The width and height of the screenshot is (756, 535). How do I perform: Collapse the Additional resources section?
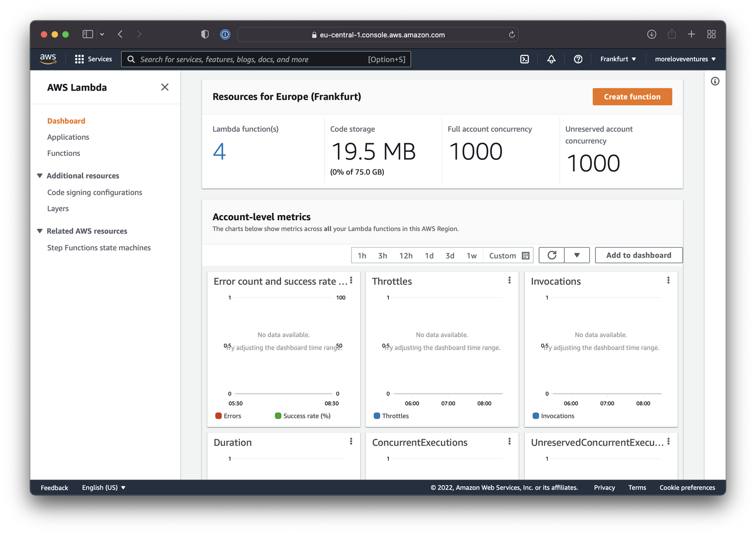click(x=40, y=175)
